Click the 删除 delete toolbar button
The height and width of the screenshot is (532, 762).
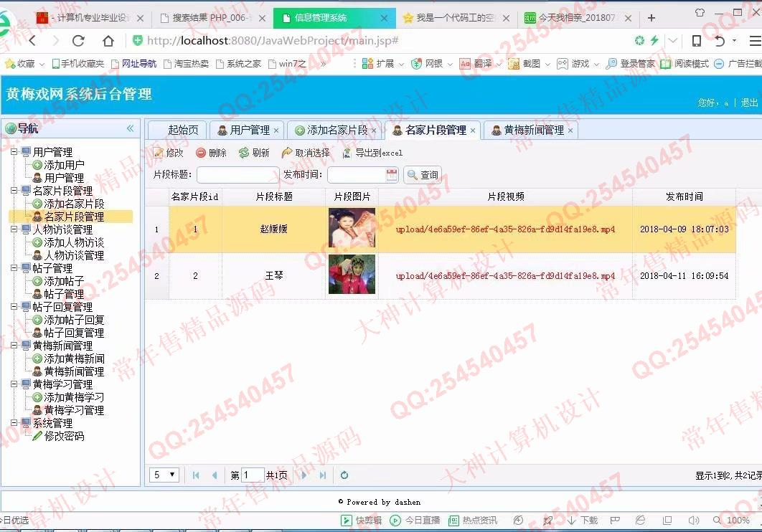click(212, 153)
